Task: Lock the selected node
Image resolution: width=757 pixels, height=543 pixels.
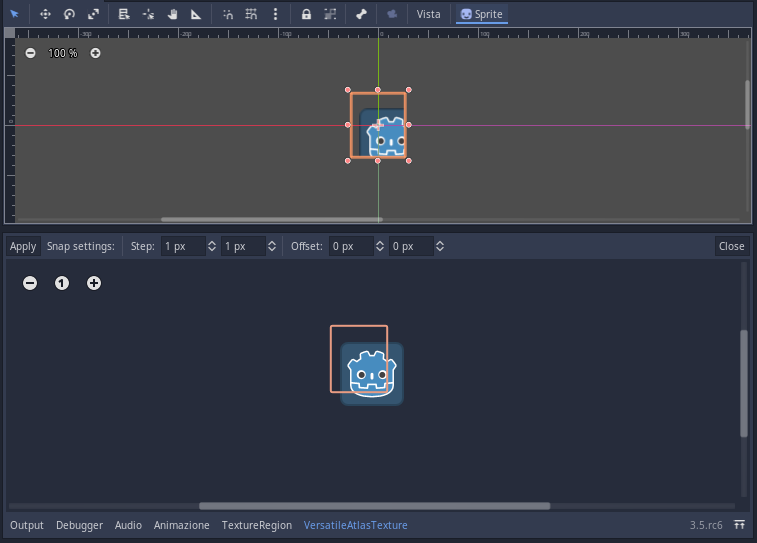Action: 306,14
